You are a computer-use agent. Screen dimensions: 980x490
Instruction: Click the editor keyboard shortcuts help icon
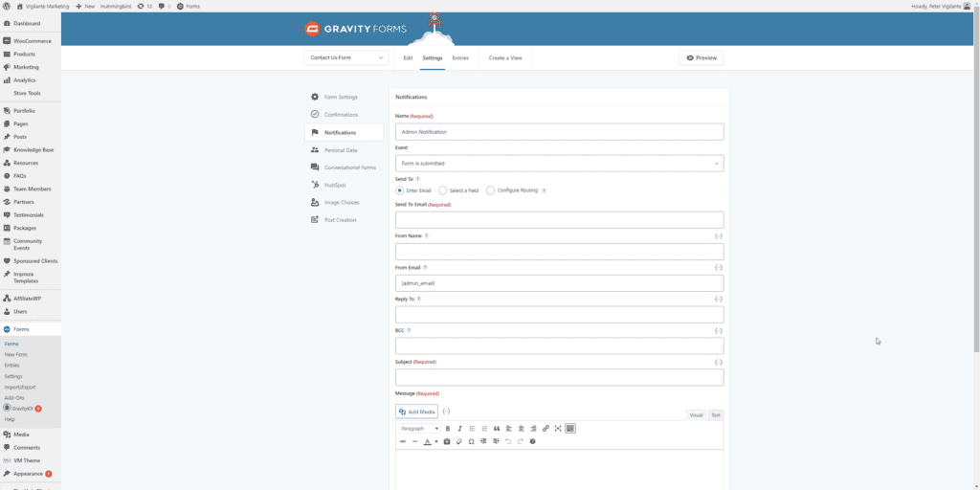click(x=533, y=441)
